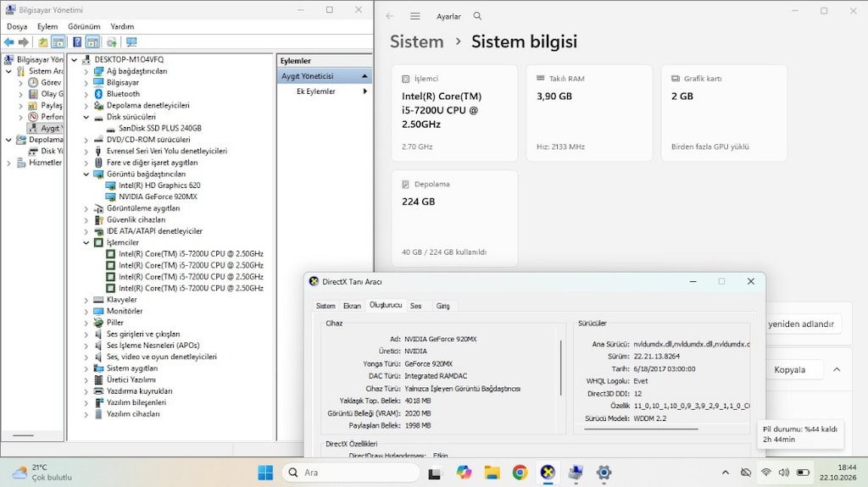
Task: Click the Up one level folder toolbar icon
Action: (42, 42)
